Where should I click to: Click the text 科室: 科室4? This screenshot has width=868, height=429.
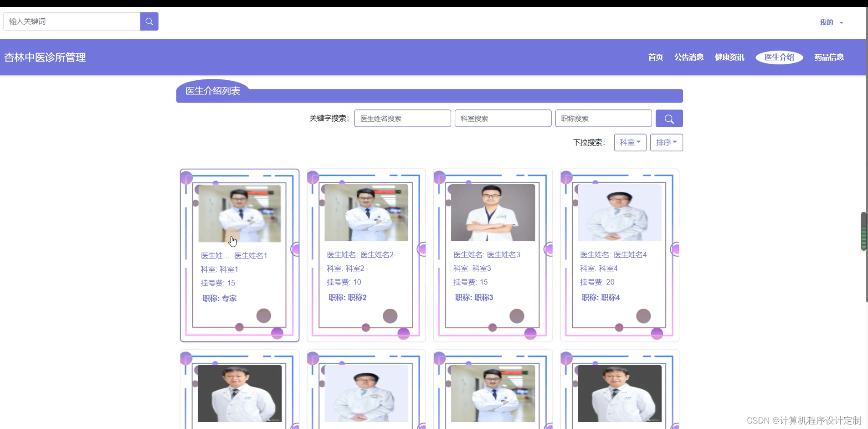599,269
